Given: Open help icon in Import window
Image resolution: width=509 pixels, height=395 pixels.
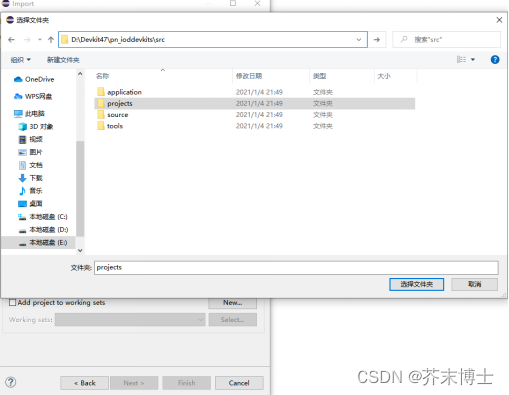Looking at the screenshot, I should pos(11,382).
